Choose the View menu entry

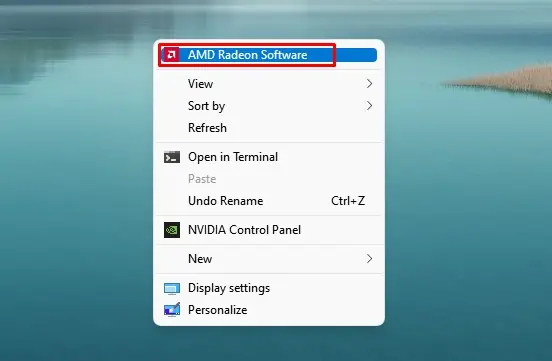[269, 84]
